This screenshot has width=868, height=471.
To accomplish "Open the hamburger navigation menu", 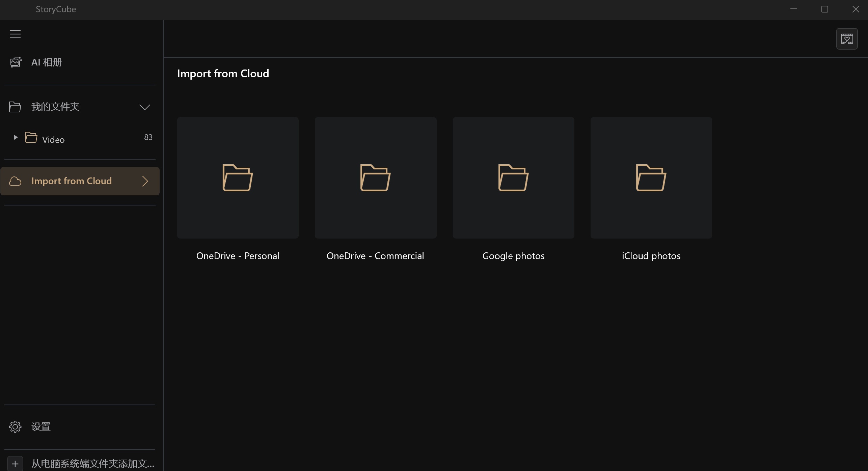I will [15, 34].
